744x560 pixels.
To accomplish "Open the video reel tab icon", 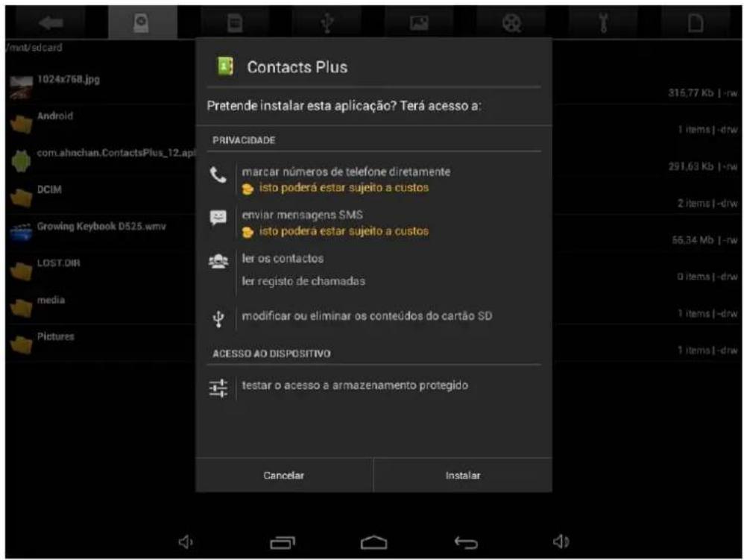I will point(511,23).
